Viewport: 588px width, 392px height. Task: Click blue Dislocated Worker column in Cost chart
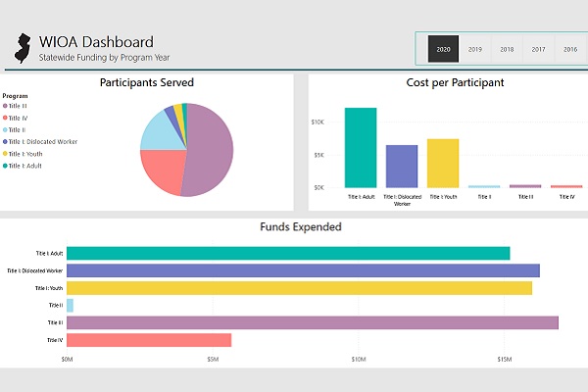[x=402, y=167]
